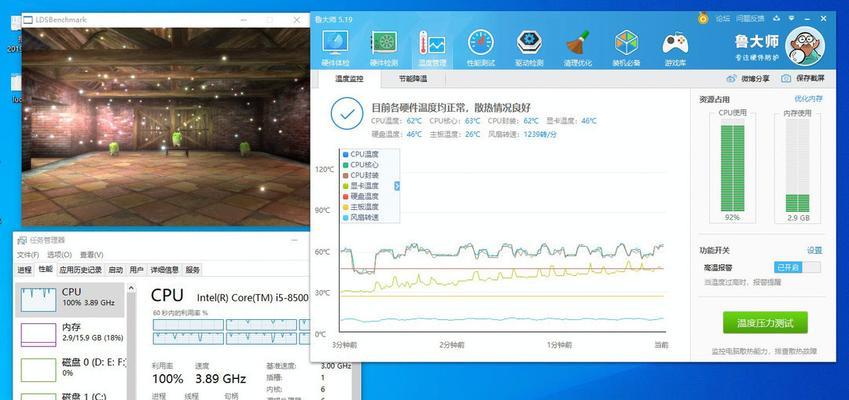Select 性能 tab in Task Manager
This screenshot has width=849, height=400.
pyautogui.click(x=45, y=269)
